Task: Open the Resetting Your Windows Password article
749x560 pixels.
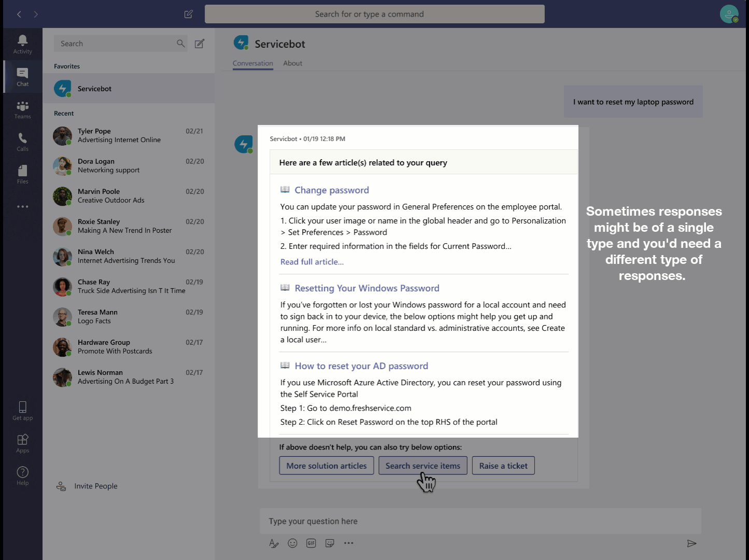Action: pyautogui.click(x=367, y=288)
